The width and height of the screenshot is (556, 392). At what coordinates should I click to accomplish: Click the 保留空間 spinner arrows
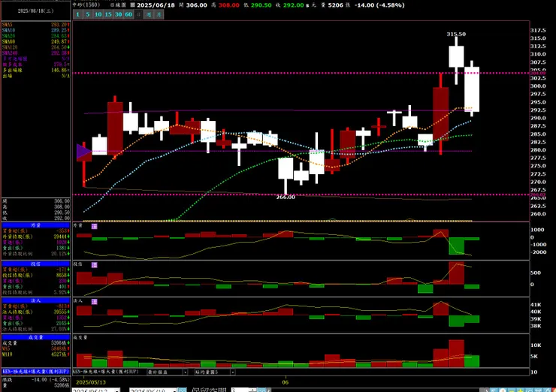click(x=252, y=390)
